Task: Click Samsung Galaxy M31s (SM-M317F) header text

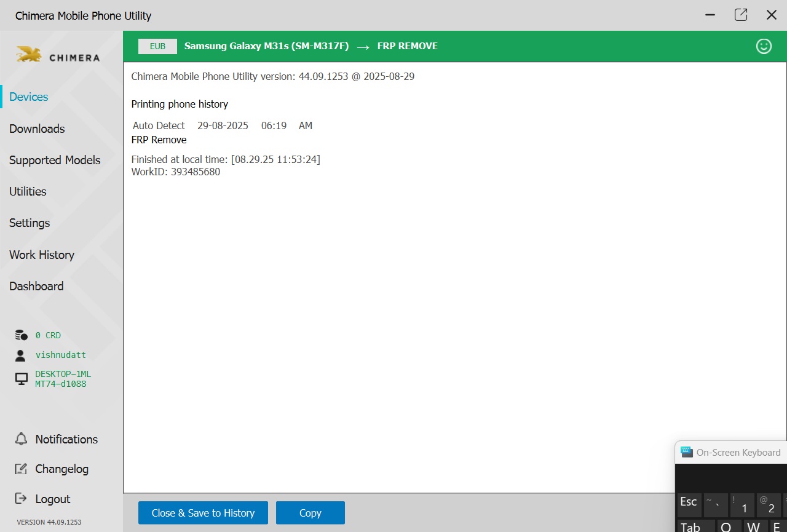Action: pos(267,46)
